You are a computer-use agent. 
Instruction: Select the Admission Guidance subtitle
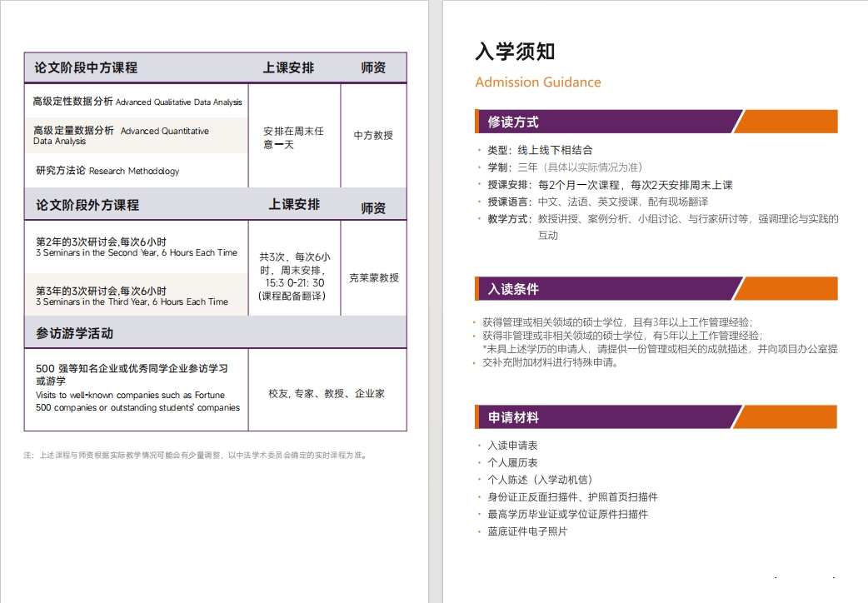538,82
